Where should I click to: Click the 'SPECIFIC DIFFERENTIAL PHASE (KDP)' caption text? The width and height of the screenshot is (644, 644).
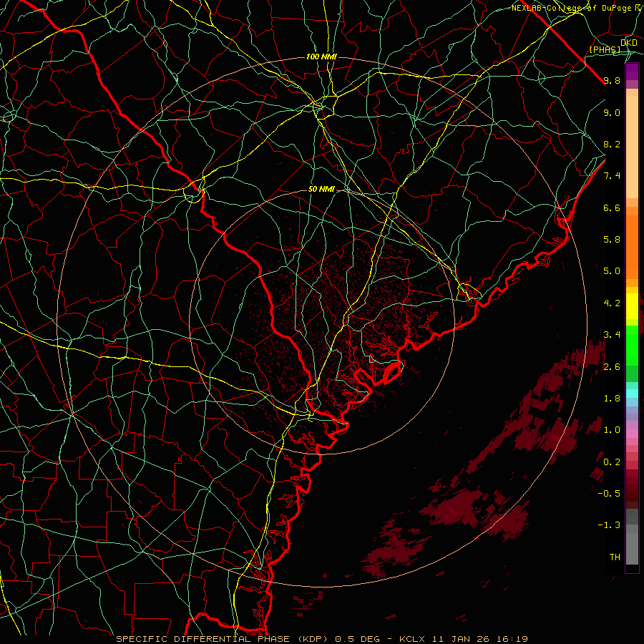coord(222,639)
